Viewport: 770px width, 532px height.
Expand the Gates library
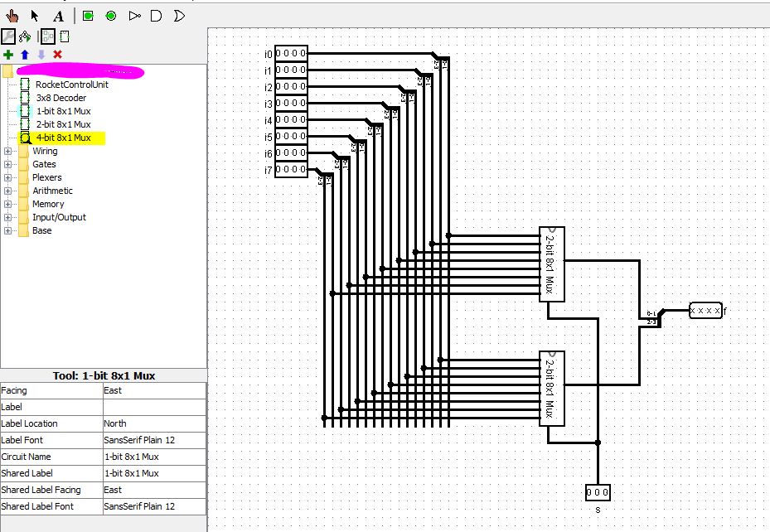[x=7, y=164]
